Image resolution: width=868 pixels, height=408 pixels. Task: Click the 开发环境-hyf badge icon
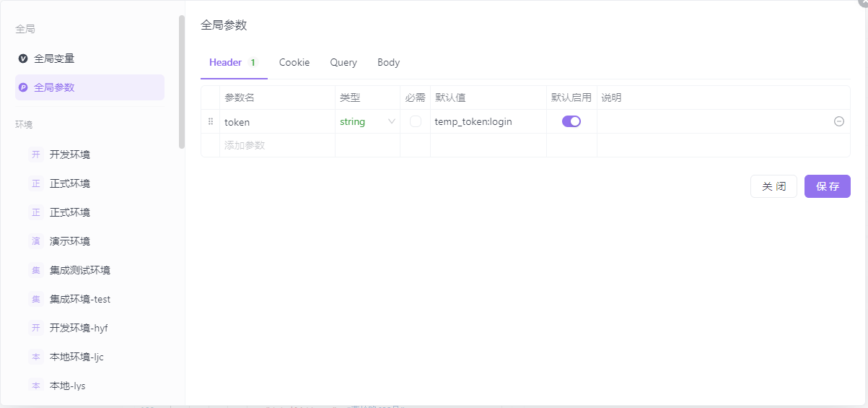[36, 328]
